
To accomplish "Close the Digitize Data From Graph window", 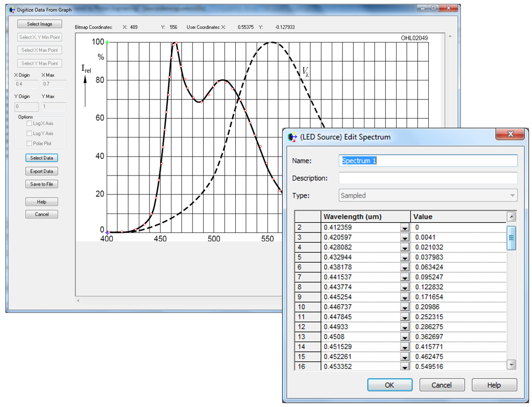I will coord(448,8).
